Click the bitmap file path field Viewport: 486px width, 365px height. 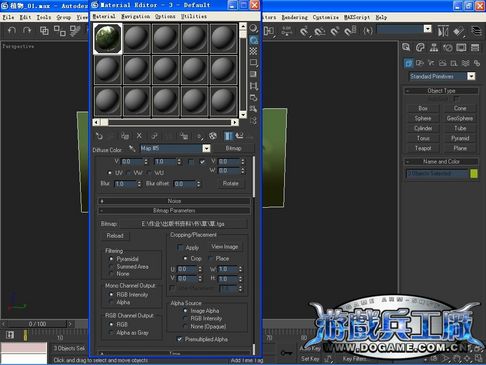[183, 224]
